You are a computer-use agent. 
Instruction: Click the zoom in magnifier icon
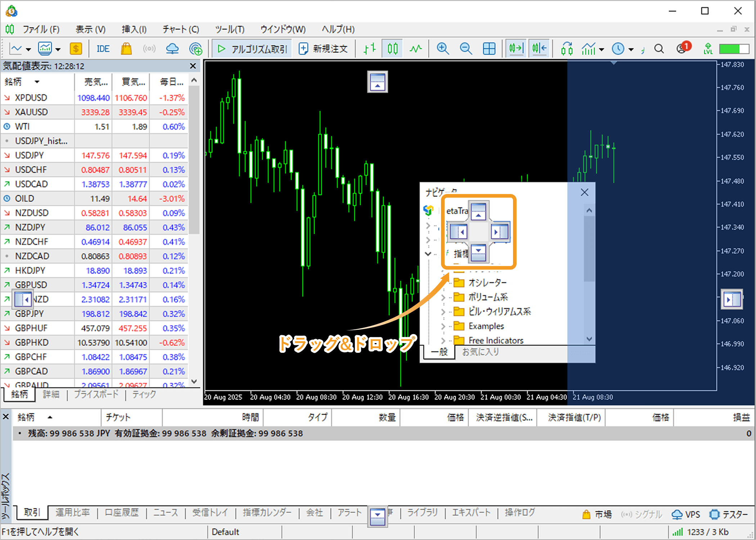click(442, 49)
